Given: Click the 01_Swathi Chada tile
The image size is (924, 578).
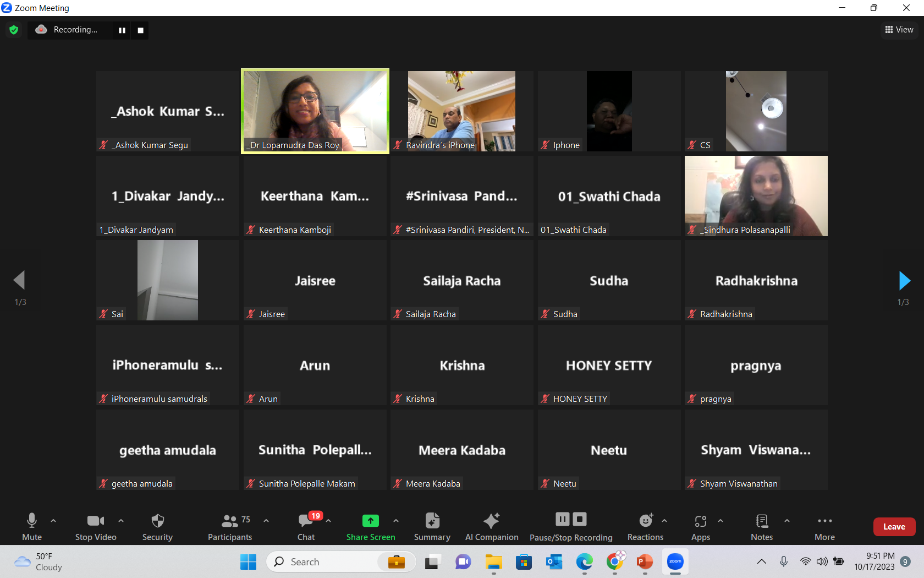Looking at the screenshot, I should coord(609,196).
